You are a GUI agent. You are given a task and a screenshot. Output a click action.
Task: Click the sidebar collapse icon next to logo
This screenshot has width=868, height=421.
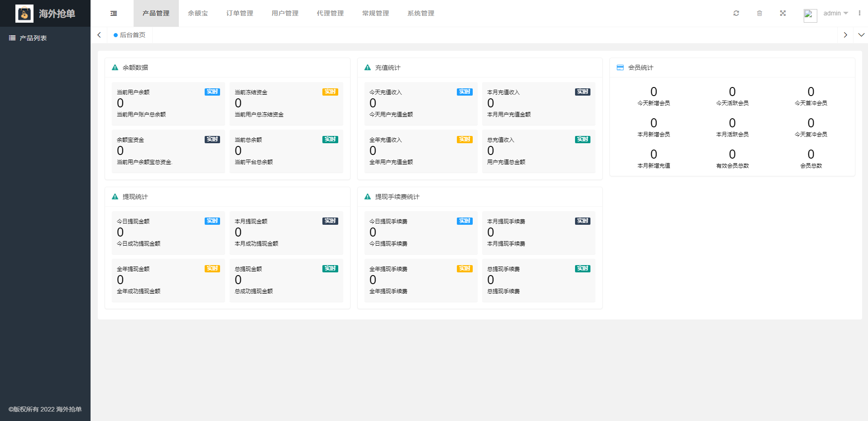[113, 13]
